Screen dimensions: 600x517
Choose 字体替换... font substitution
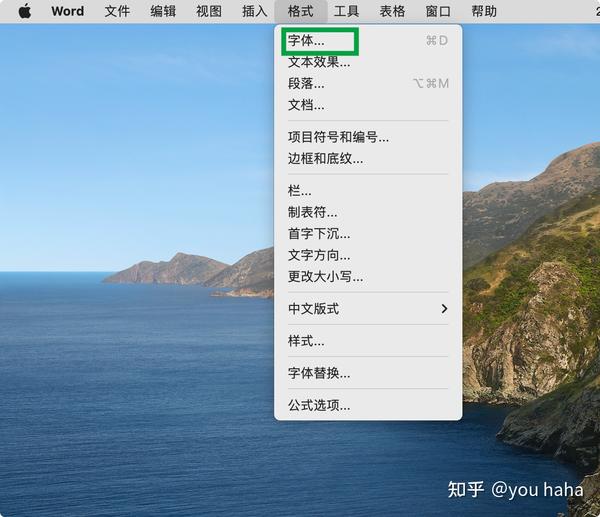(368, 373)
